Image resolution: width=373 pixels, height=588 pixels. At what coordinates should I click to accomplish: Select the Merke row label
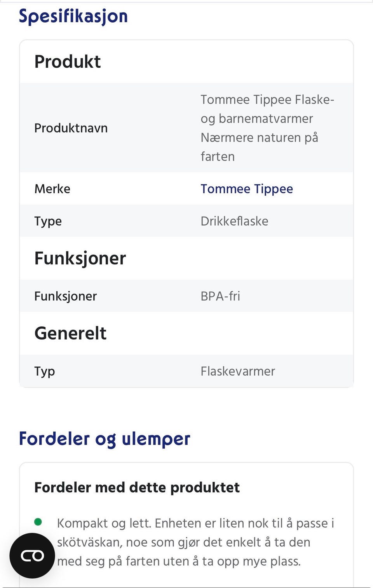pos(52,189)
